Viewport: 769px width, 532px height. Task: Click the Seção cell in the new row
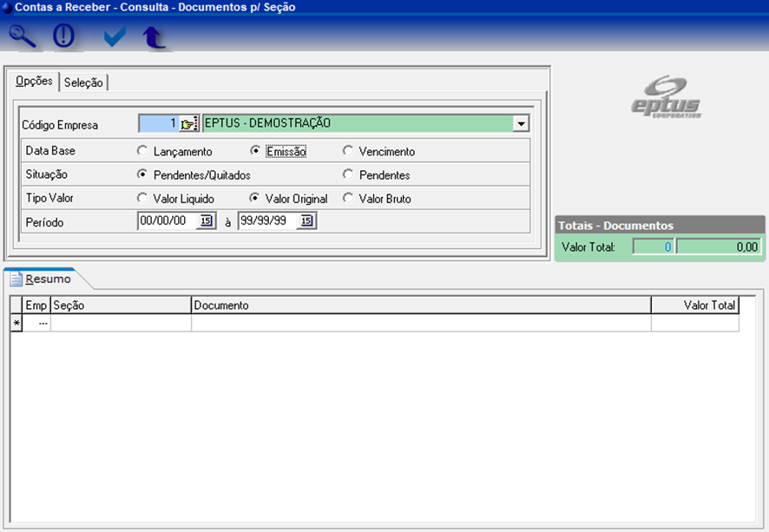(121, 323)
